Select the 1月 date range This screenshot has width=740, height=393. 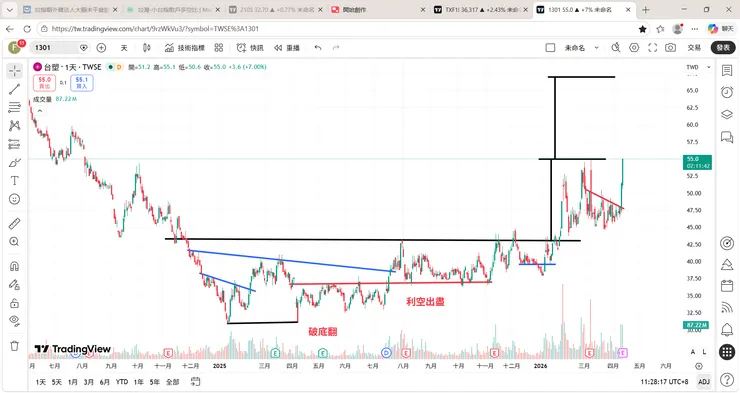[x=73, y=382]
